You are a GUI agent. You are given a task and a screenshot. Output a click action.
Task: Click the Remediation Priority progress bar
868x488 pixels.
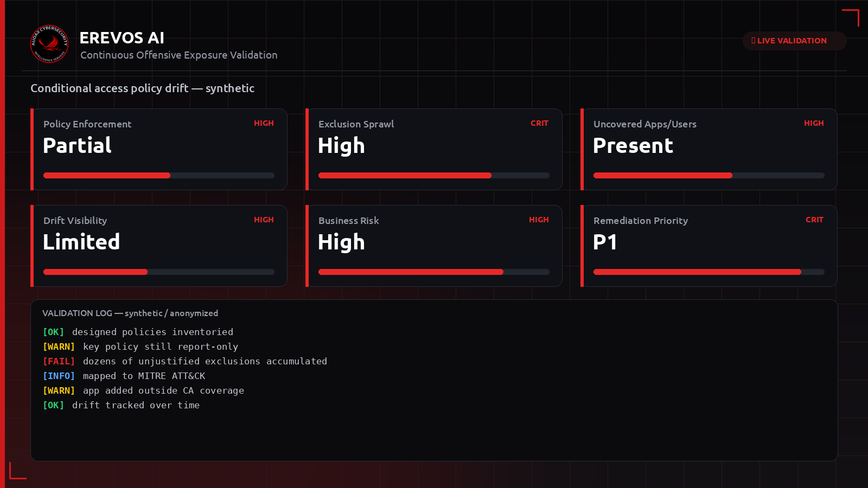click(x=709, y=272)
